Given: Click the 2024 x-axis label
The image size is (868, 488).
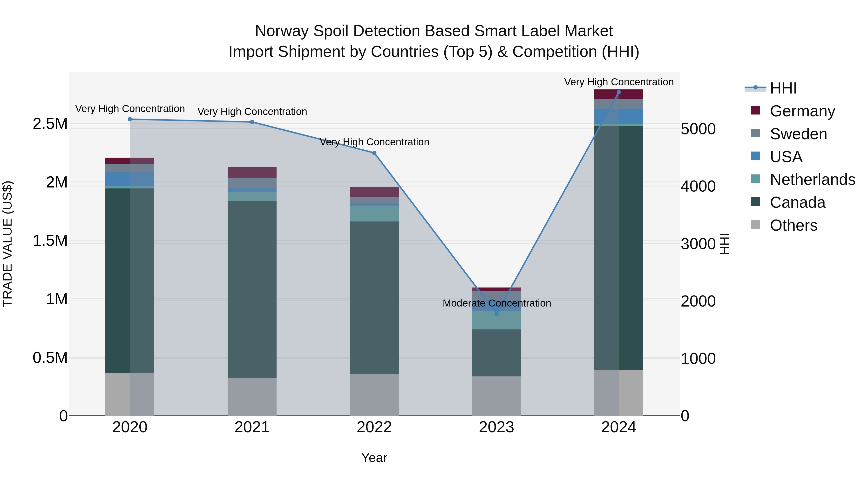Looking at the screenshot, I should click(619, 427).
